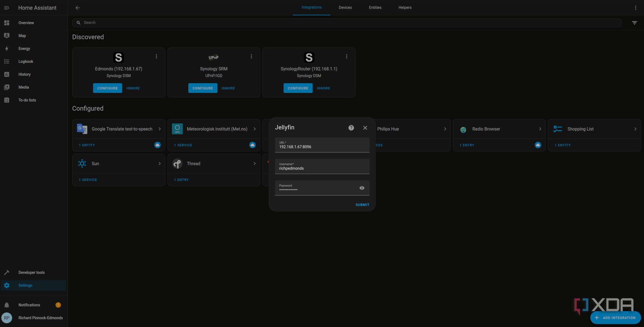The height and width of the screenshot is (327, 644).
Task: Reveal the password in the Jellyfin dialog
Action: click(362, 188)
